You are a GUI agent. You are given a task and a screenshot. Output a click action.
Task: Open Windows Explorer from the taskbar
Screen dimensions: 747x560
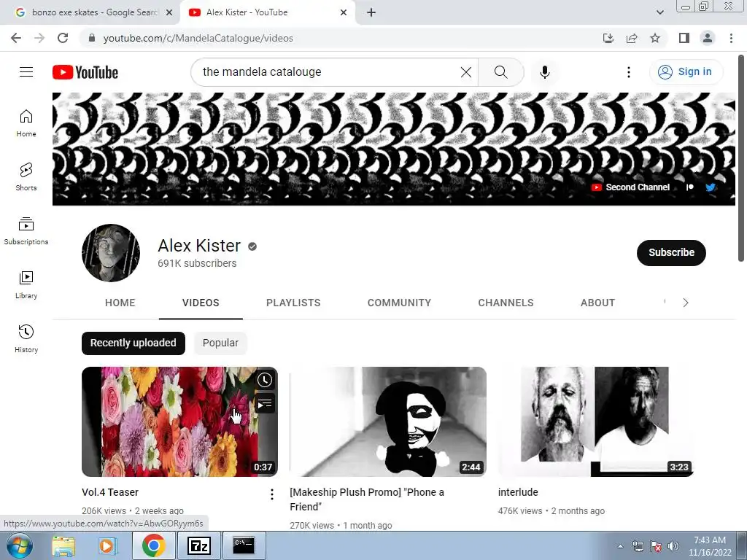63,545
